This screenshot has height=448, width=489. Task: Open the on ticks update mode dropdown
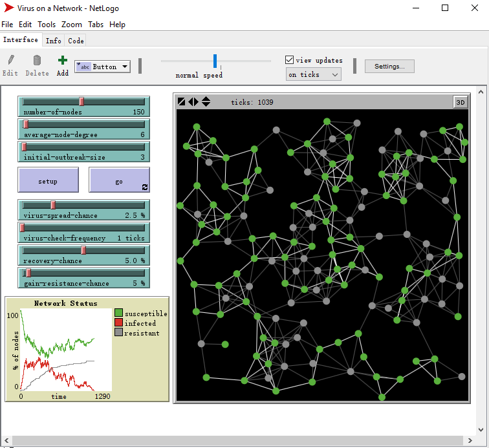pos(314,74)
